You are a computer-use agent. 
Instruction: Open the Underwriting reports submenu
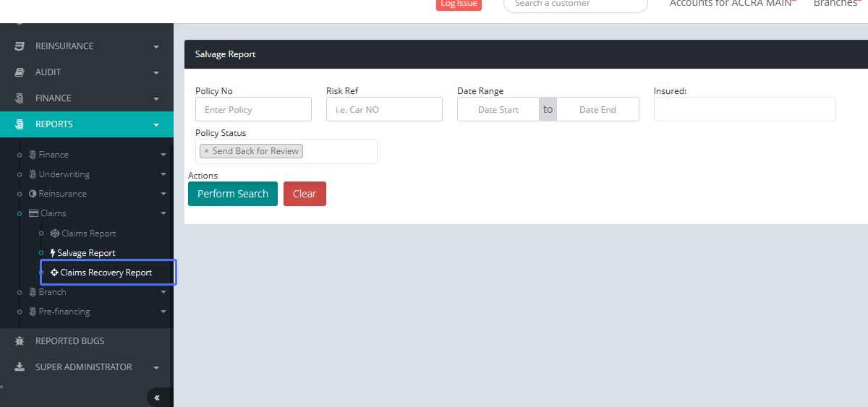(x=64, y=174)
